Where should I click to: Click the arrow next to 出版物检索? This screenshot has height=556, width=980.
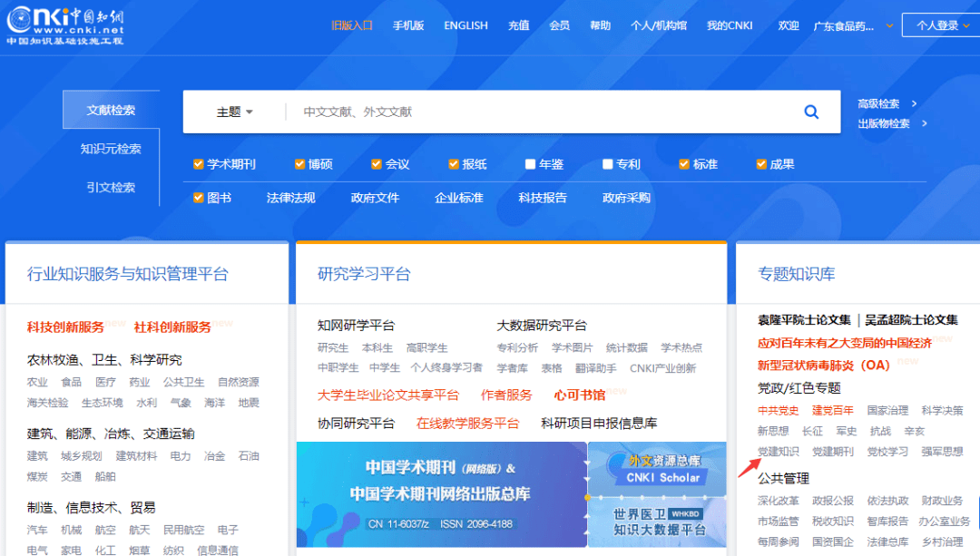click(x=925, y=123)
